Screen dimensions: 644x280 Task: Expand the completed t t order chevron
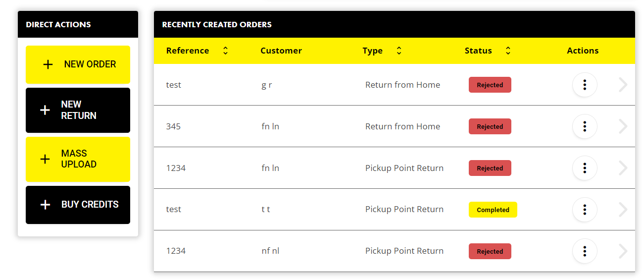point(623,210)
